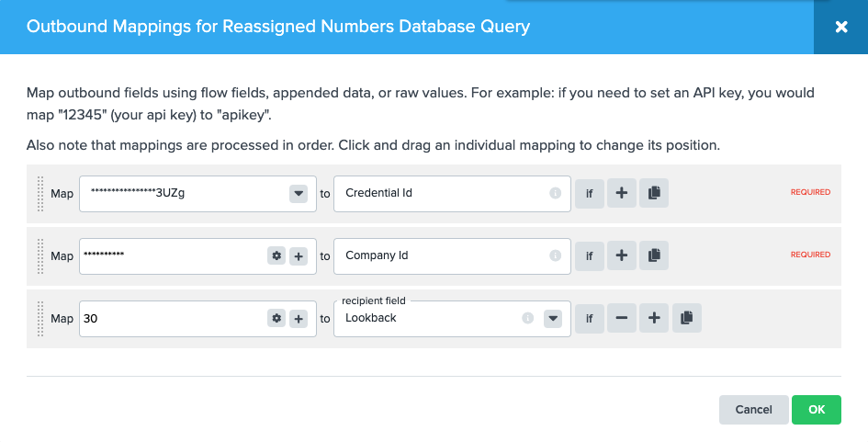The height and width of the screenshot is (442, 868).
Task: Add a mapping after the Lookback row
Action: [x=654, y=318]
